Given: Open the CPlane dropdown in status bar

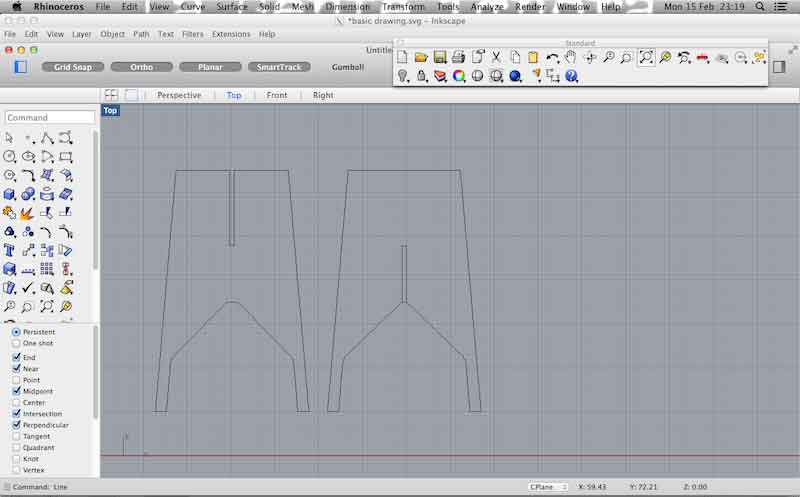Looking at the screenshot, I should click(548, 487).
